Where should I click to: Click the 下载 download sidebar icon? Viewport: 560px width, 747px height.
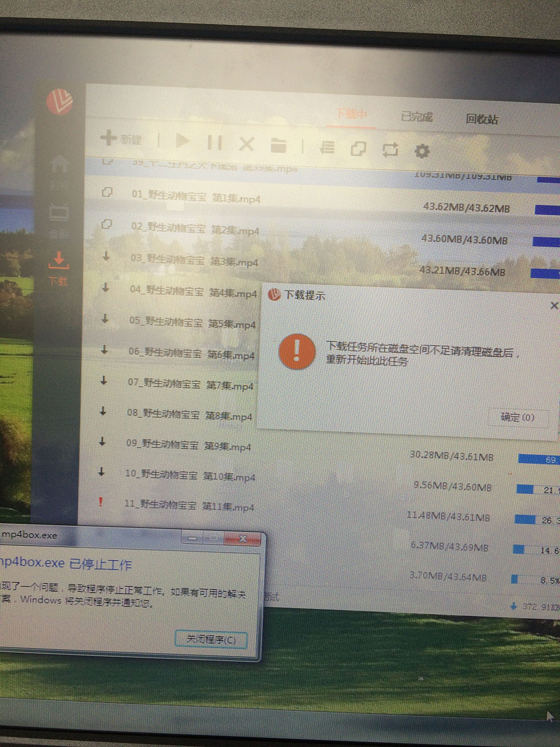point(58,267)
